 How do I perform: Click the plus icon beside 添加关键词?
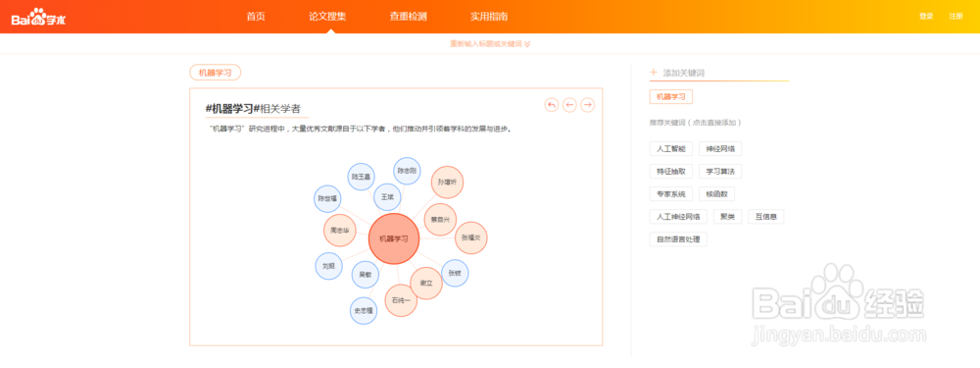654,73
